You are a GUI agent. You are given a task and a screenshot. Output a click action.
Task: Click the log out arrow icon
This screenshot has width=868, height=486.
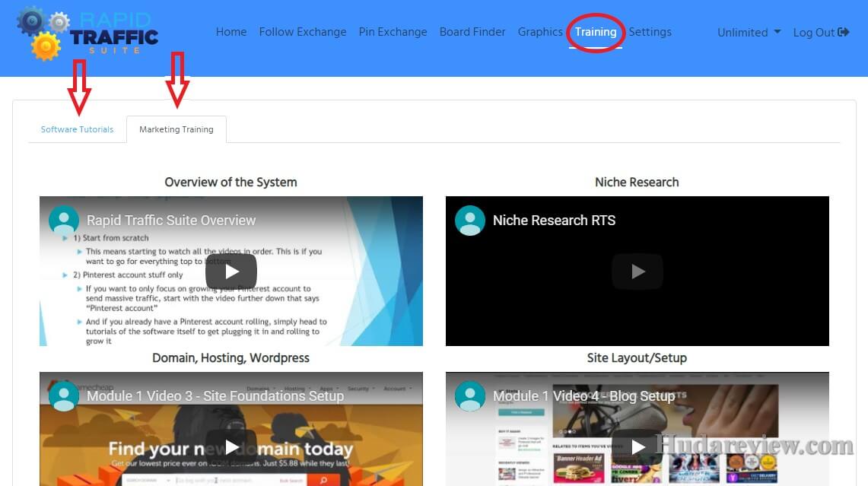(843, 32)
